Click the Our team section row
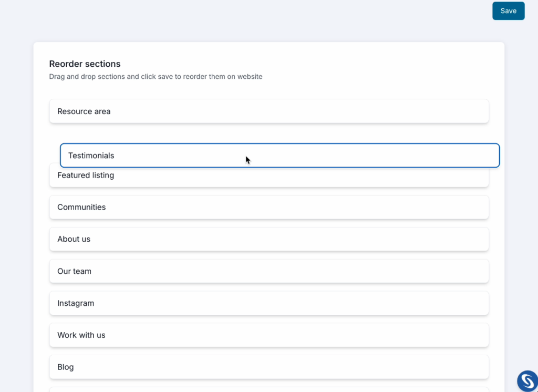This screenshot has width=538, height=392. (269, 271)
